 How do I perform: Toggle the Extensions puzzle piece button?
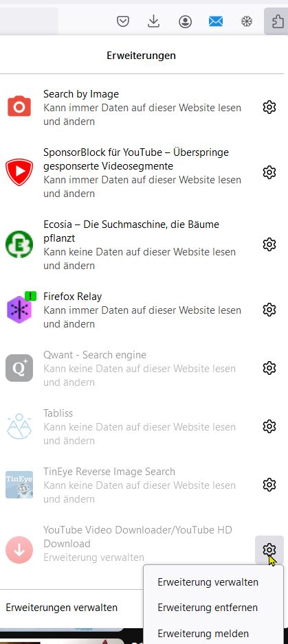[278, 21]
